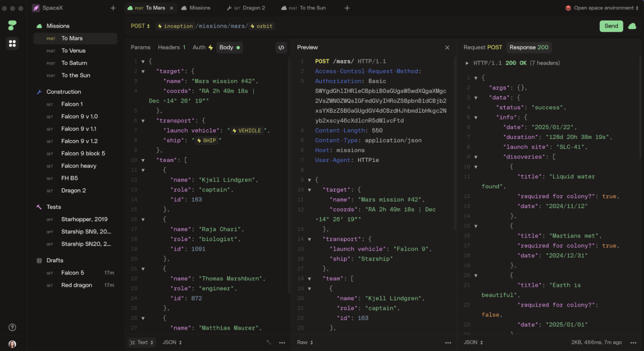The height and width of the screenshot is (351, 644).
Task: Open the FH B5 request
Action: coord(75,178)
